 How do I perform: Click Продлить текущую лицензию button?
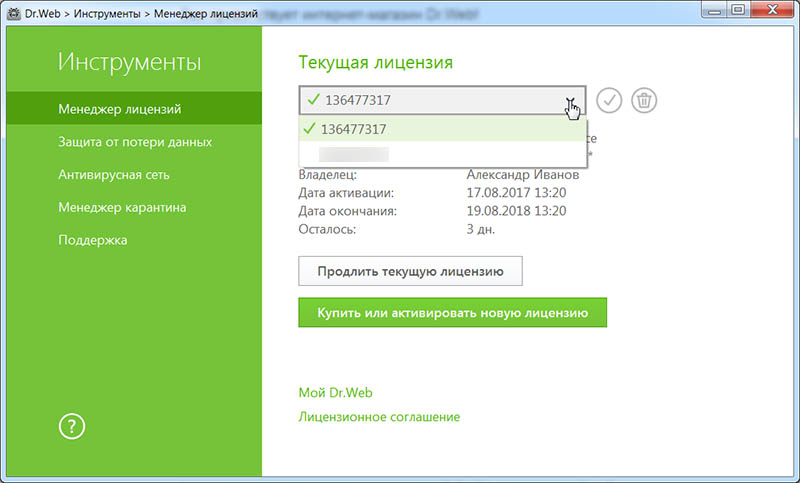[410, 271]
